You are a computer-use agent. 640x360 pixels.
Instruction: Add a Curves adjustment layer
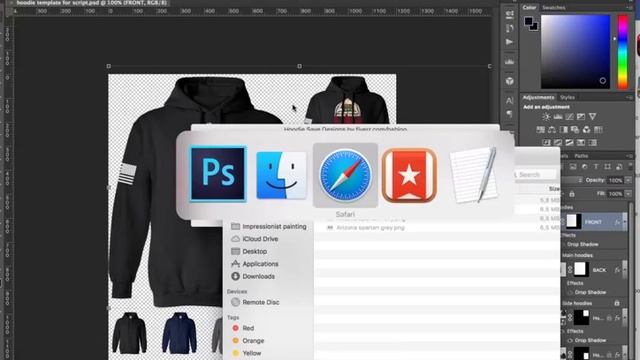coord(569,117)
